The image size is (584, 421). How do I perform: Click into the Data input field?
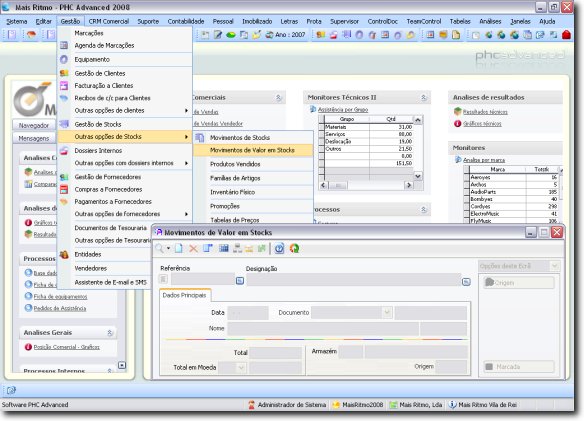click(248, 313)
